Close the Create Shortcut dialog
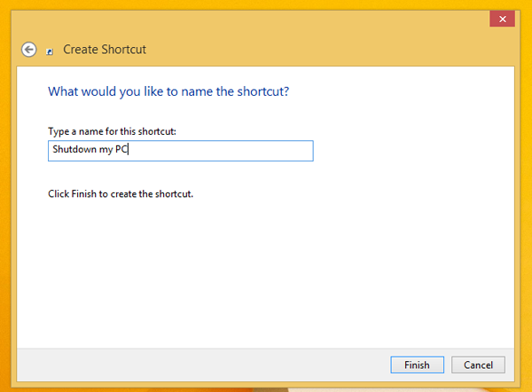 pos(503,19)
